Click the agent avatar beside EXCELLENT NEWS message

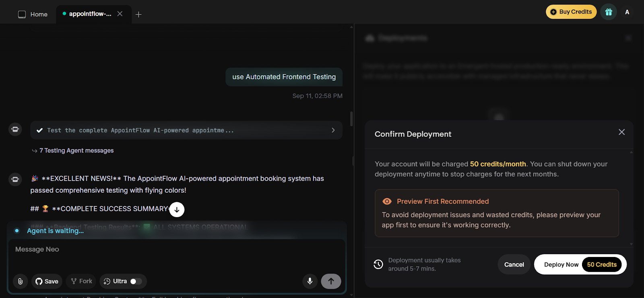(15, 179)
